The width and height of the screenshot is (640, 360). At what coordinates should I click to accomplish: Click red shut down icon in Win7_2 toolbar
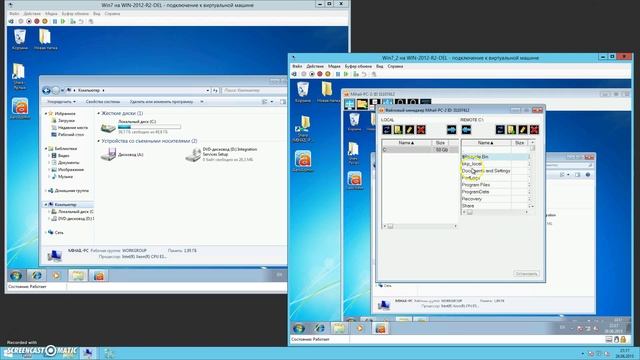click(x=320, y=74)
